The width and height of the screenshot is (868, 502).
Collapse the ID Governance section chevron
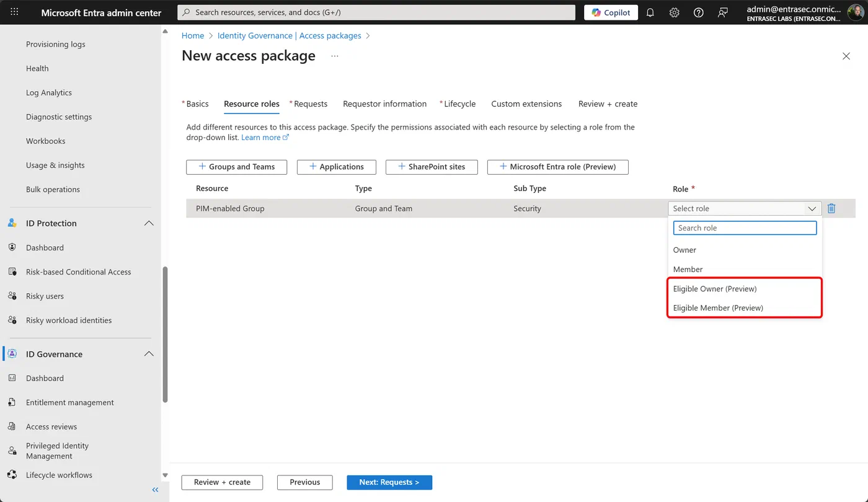pos(149,354)
